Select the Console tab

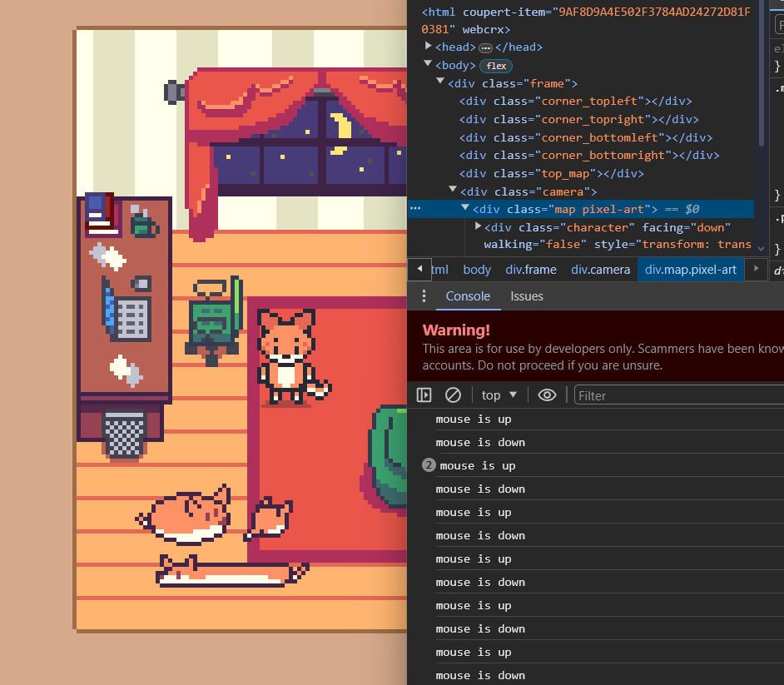(x=468, y=296)
